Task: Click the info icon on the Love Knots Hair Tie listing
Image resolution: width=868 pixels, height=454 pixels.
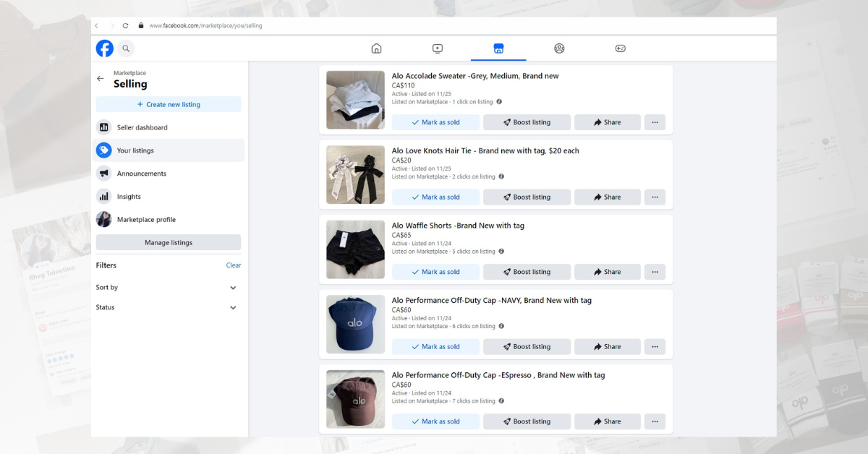Action: click(x=501, y=176)
